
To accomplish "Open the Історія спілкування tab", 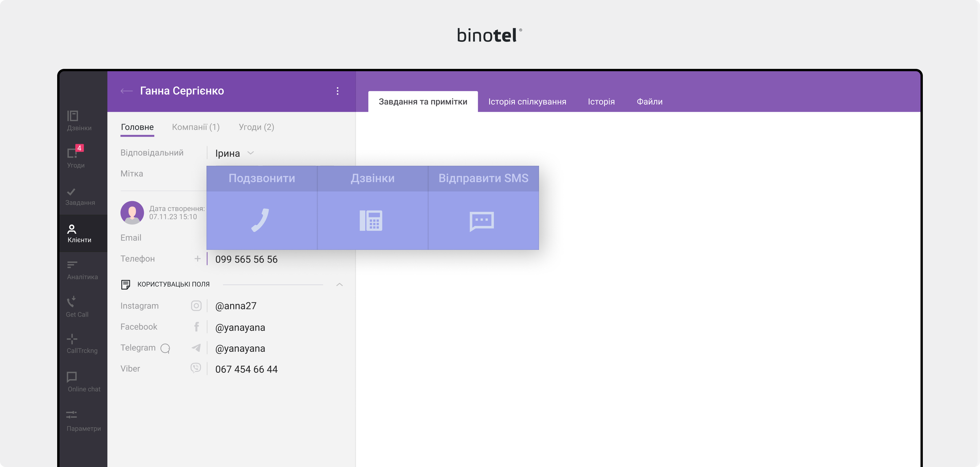I will [527, 102].
